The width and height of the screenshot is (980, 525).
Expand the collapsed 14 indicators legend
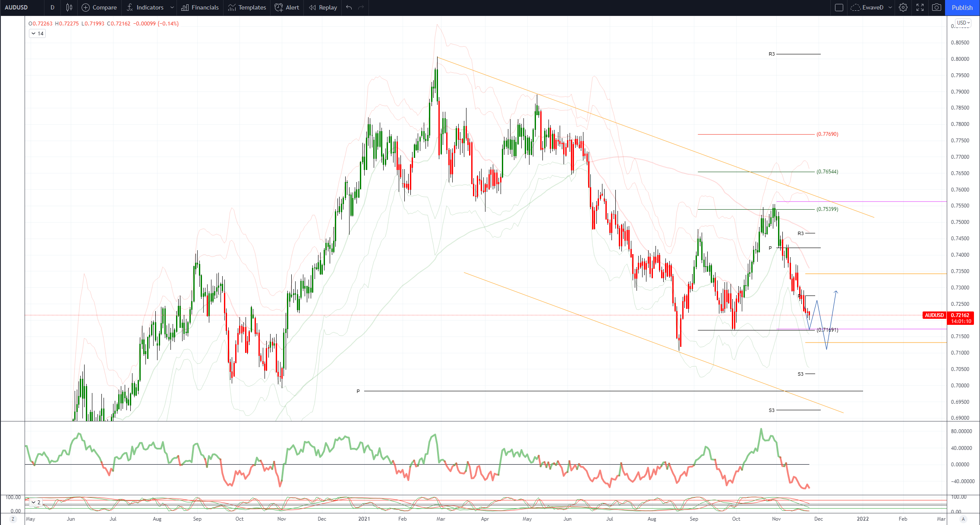point(38,33)
